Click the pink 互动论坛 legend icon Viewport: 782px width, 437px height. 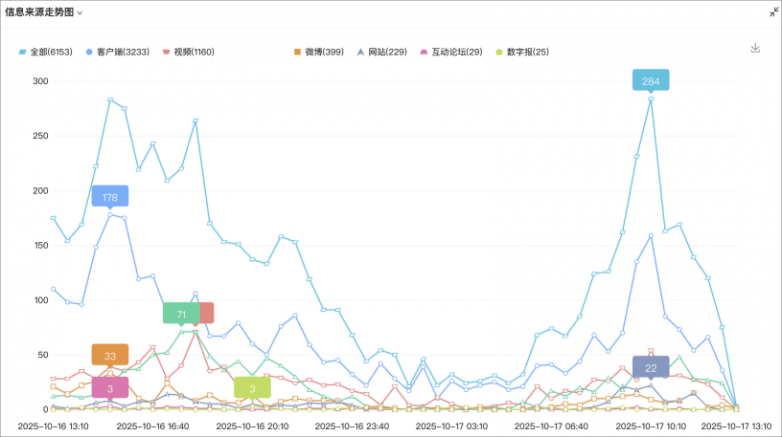[424, 51]
